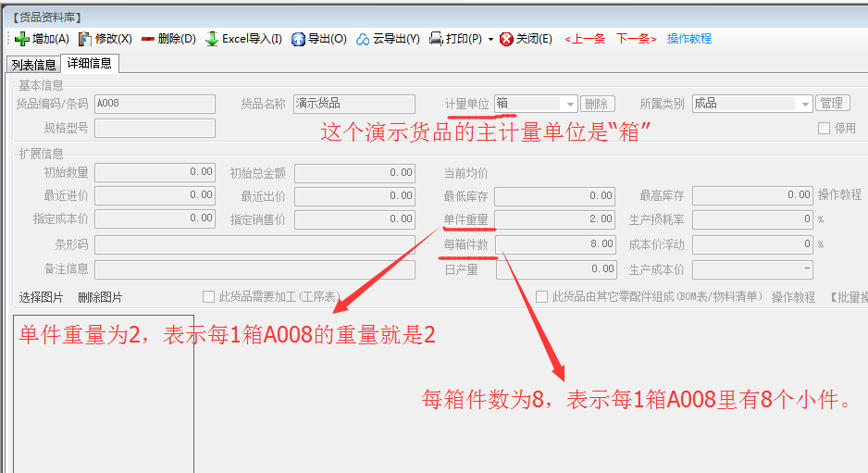868x473 pixels.
Task: Click the 管理 button beside category
Action: click(x=831, y=104)
